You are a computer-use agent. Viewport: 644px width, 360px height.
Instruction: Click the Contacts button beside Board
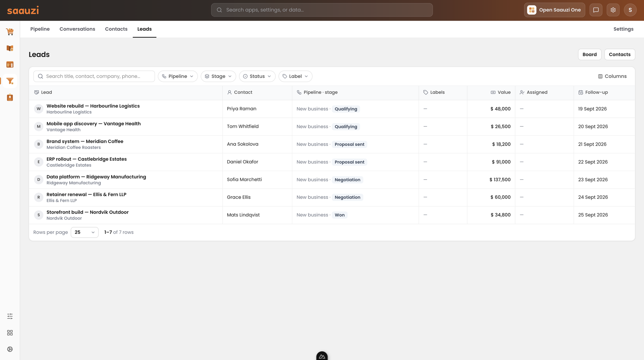(x=620, y=54)
